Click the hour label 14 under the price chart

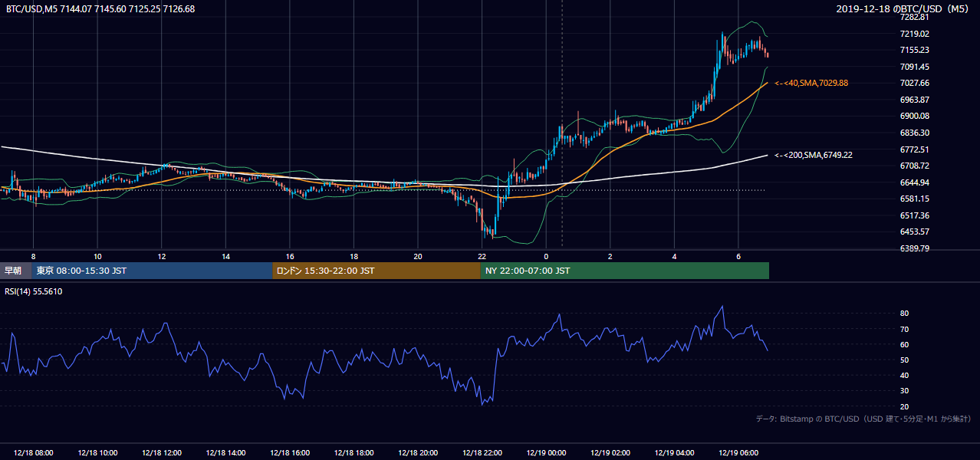coord(226,256)
